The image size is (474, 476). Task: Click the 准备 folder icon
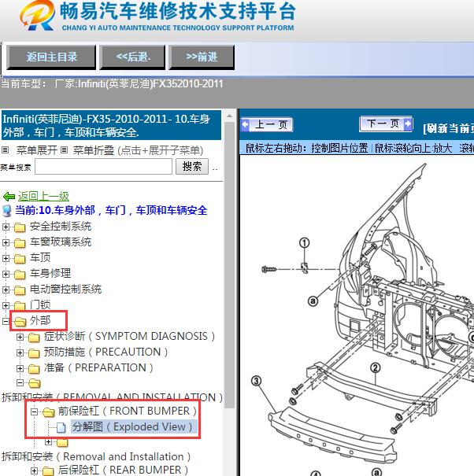point(34,369)
